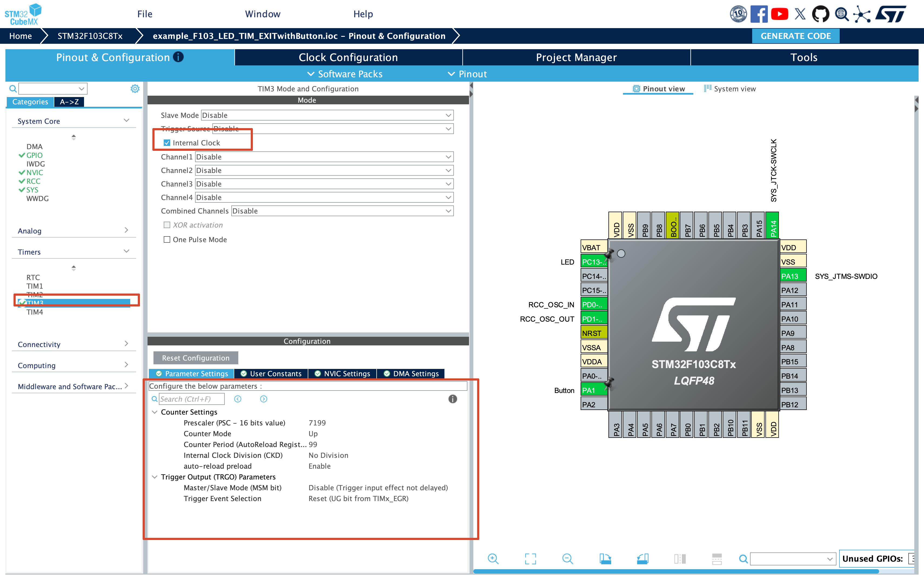Switch to Project Manager tab
This screenshot has height=580, width=924.
click(576, 57)
